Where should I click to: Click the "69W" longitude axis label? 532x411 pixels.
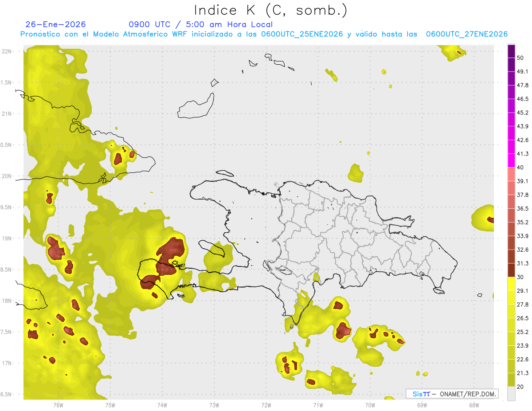tap(422, 405)
